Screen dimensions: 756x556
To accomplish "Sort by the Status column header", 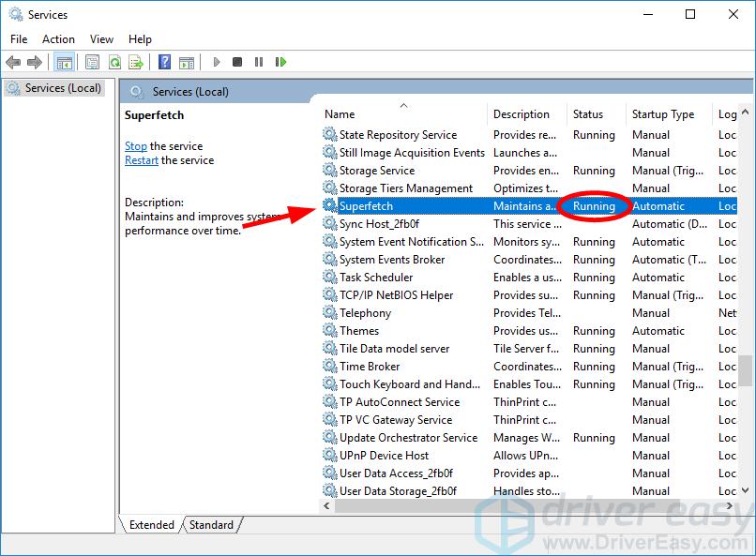I will [x=597, y=114].
